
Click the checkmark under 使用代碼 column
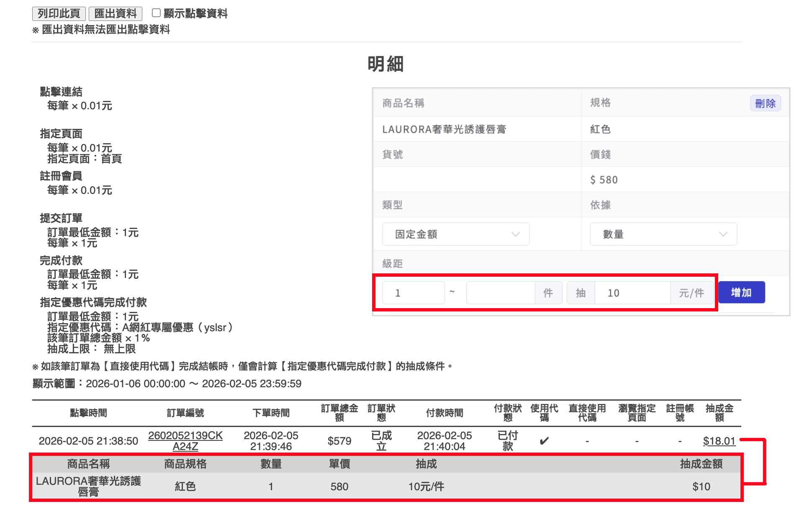tap(544, 441)
